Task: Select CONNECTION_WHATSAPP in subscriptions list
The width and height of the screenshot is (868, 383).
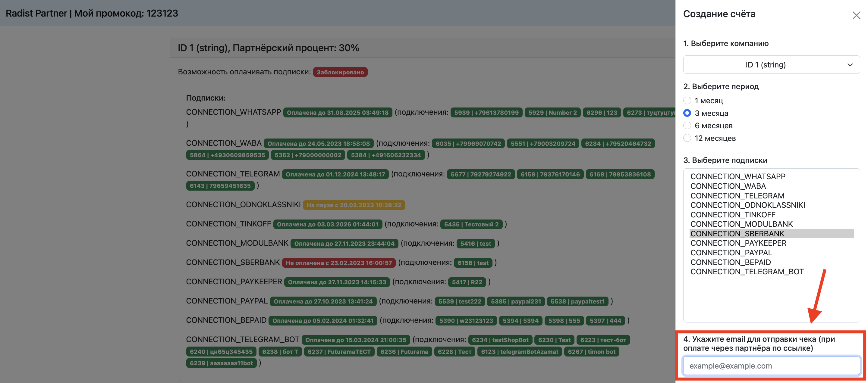Action: pyautogui.click(x=737, y=176)
